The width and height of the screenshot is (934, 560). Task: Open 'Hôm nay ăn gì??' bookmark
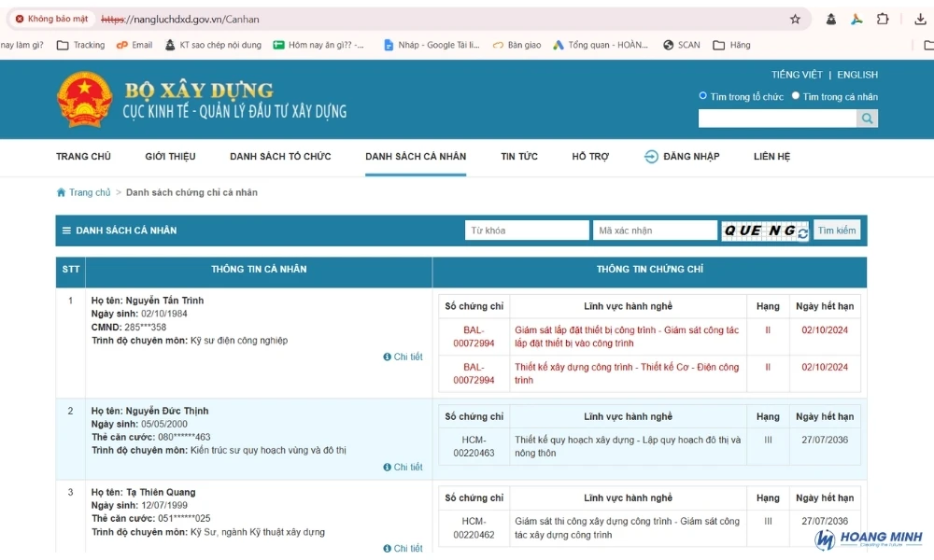[x=318, y=45]
